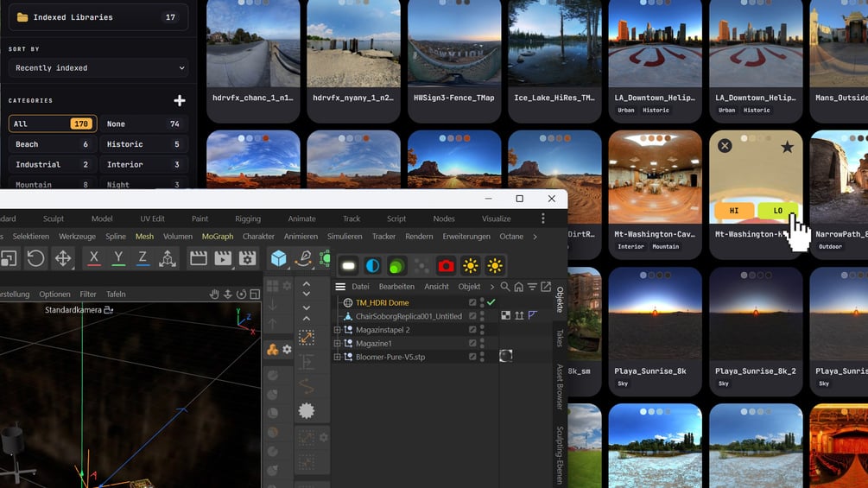Viewport: 868px width, 488px height.
Task: Open the filter icon in object manager
Action: pos(532,287)
